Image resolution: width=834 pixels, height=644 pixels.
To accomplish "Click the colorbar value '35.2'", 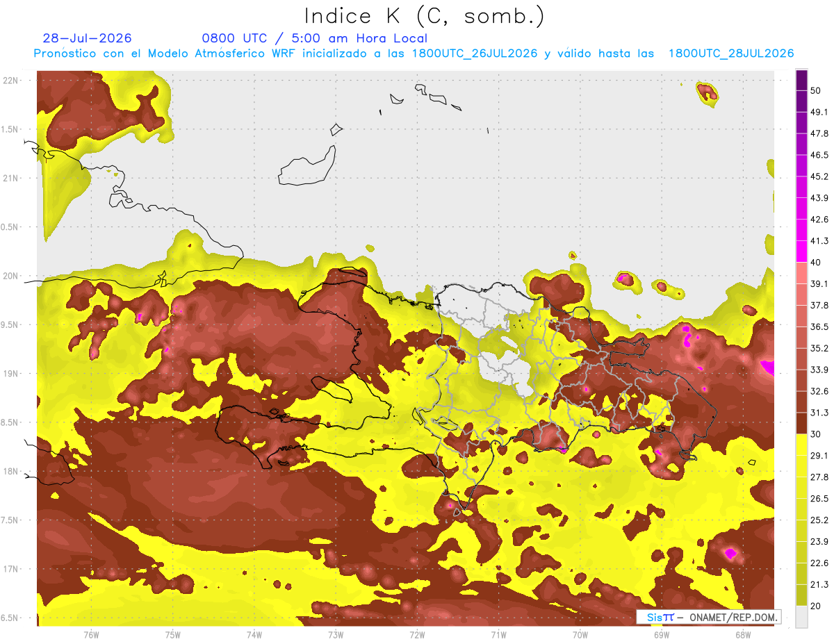I will (x=819, y=348).
